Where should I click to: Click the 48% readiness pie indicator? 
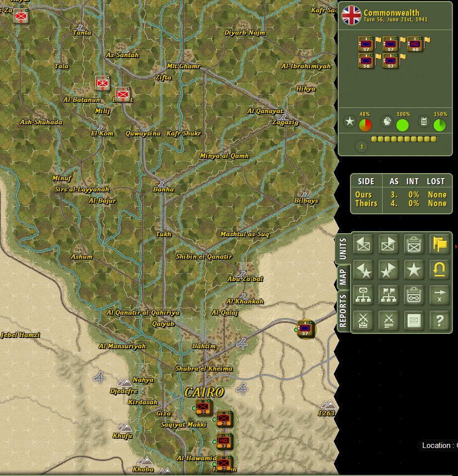[365, 125]
